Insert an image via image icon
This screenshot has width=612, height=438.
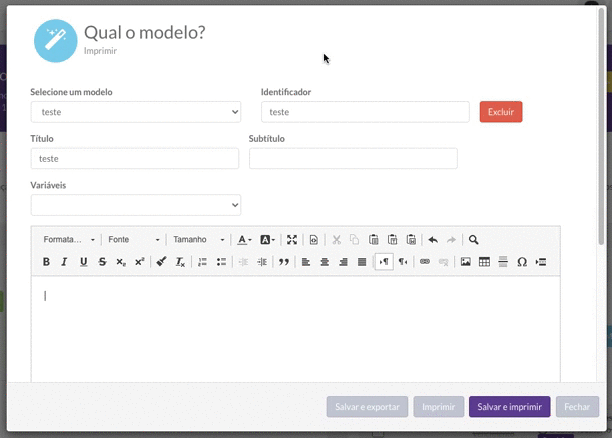pos(465,262)
